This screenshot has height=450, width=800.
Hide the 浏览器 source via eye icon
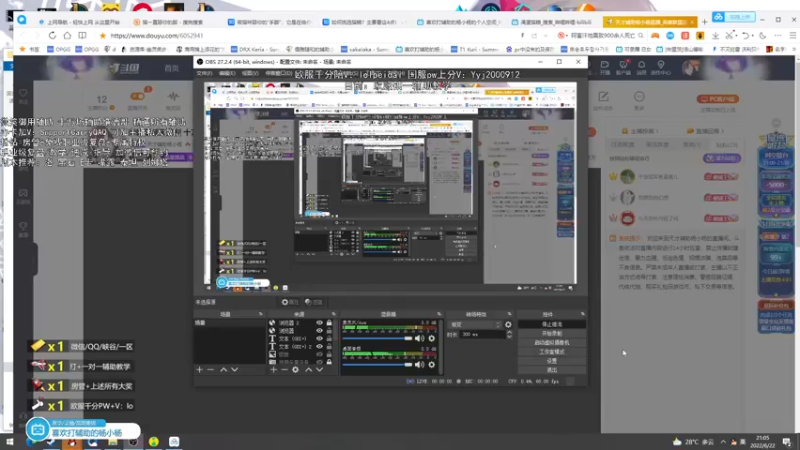tap(319, 331)
